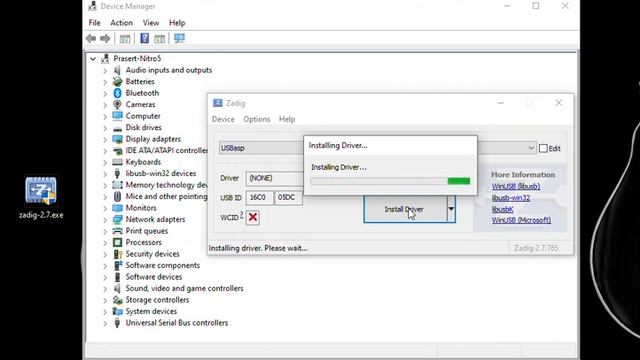The width and height of the screenshot is (640, 360).
Task: Select the IDE ATA/ATAPI controllers row
Action: (x=166, y=151)
